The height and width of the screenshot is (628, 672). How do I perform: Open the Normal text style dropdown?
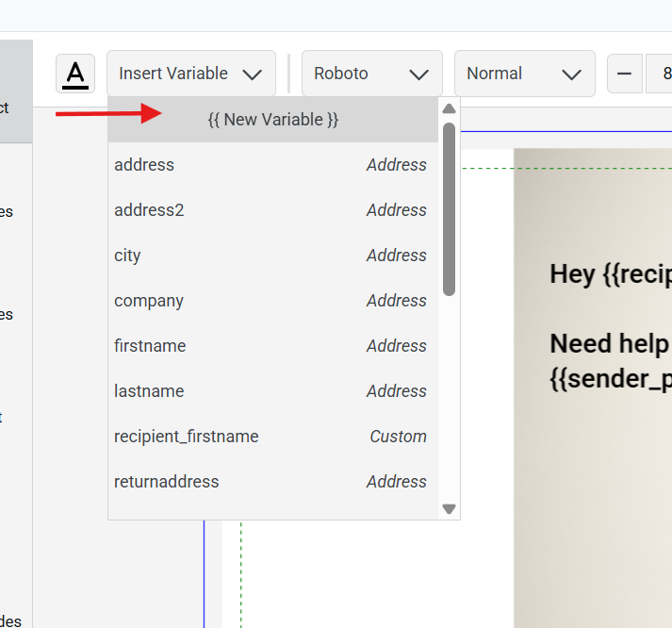tap(524, 74)
